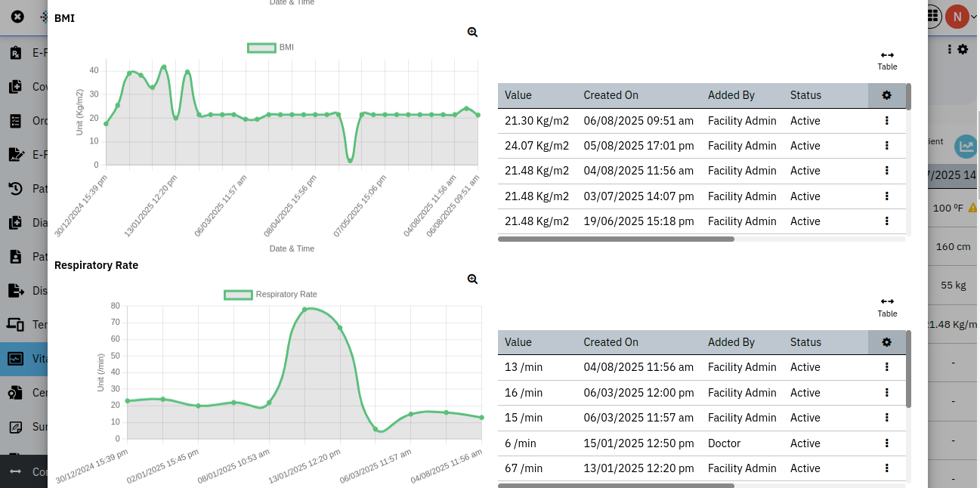The width and height of the screenshot is (980, 488).
Task: Select Orders from the sidebar menu
Action: 17,120
